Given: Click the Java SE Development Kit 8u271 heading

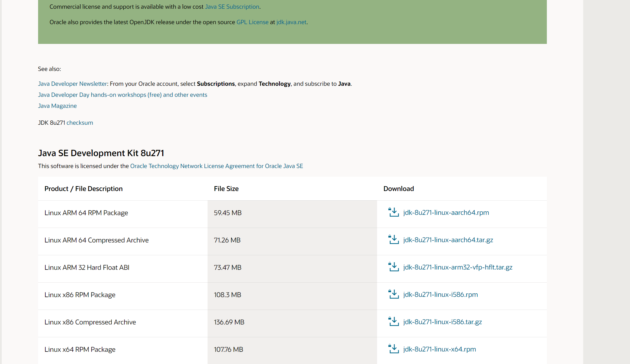Looking at the screenshot, I should tap(101, 153).
